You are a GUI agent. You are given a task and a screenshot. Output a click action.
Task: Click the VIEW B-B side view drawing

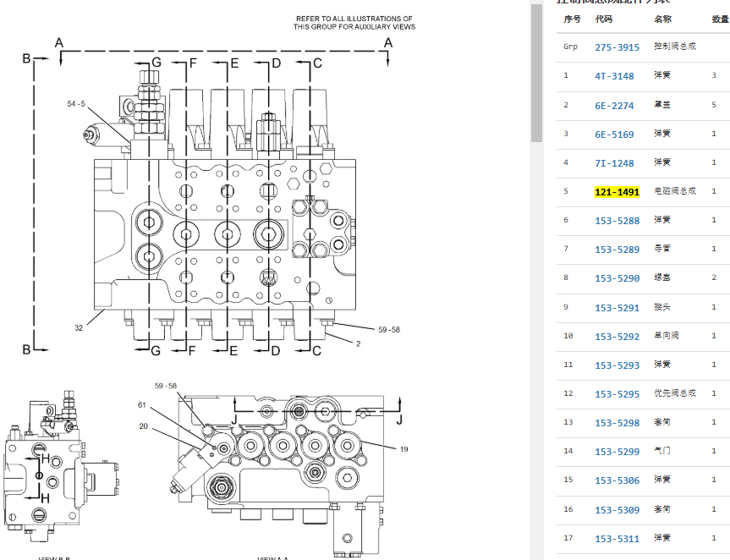click(62, 466)
